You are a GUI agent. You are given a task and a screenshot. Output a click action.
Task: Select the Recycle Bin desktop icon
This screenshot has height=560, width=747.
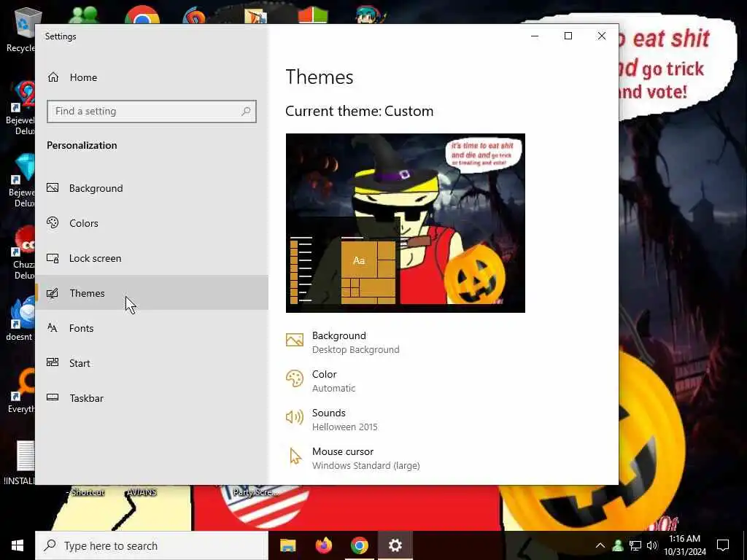[21, 29]
